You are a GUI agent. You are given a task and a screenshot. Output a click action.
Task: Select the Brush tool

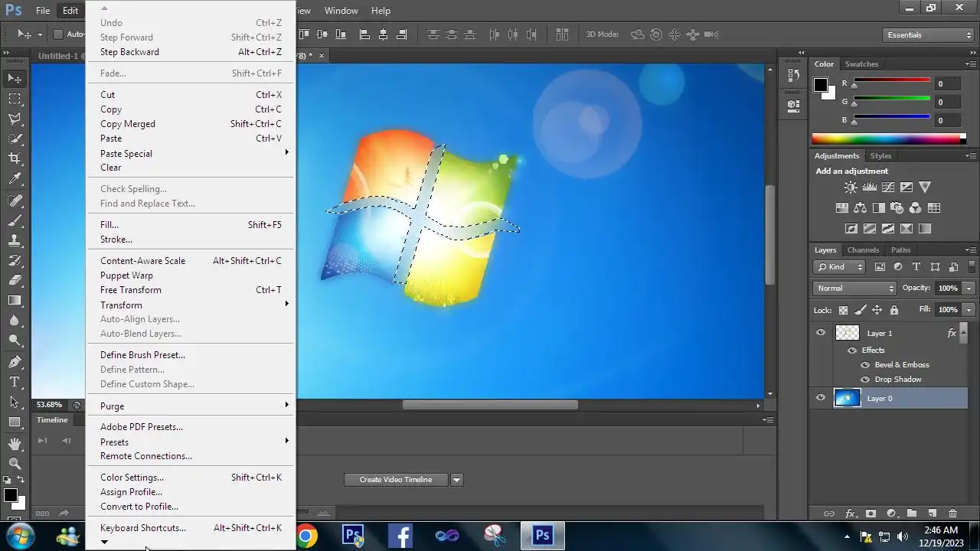[15, 220]
